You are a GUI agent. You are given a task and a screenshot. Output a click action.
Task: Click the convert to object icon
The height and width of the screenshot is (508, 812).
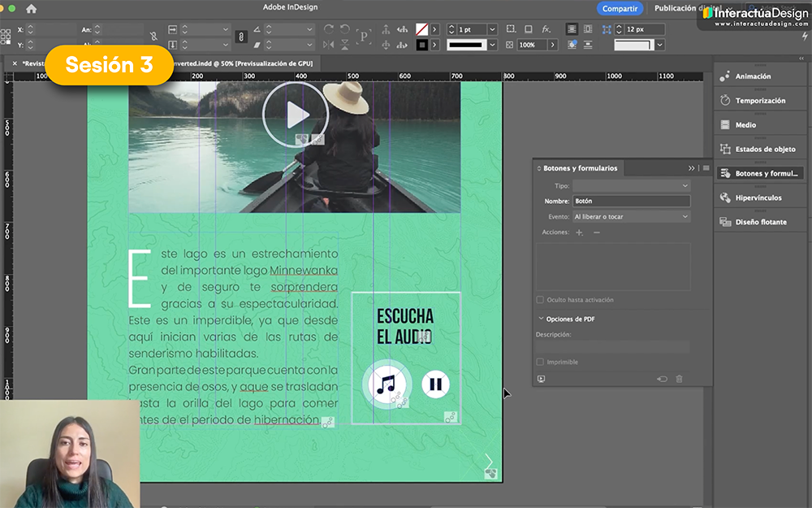tap(662, 379)
